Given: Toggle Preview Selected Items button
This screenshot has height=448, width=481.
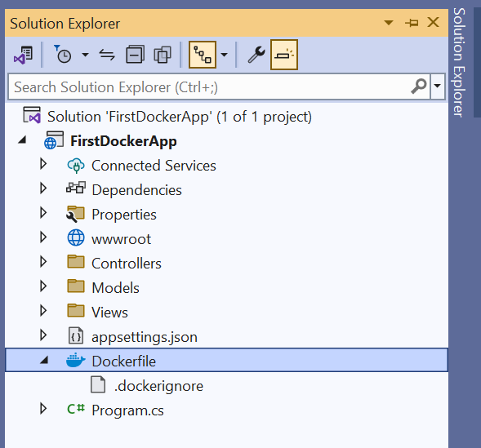Looking at the screenshot, I should point(284,55).
